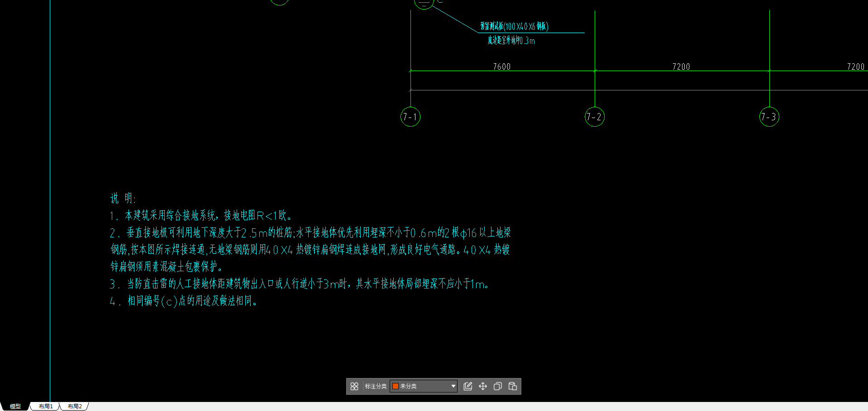This screenshot has height=411, width=868.
Task: Click note line 锌扁钢须用素混凝土包裹保护
Action: coord(167,266)
